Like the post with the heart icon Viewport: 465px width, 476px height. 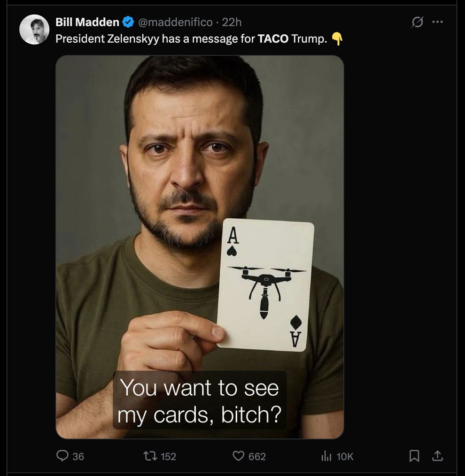click(x=239, y=456)
